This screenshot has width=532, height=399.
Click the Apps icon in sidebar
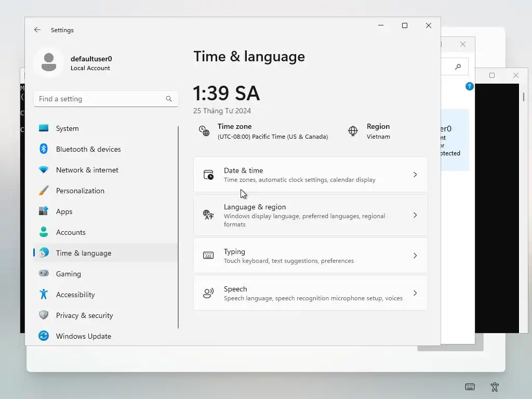[44, 211]
